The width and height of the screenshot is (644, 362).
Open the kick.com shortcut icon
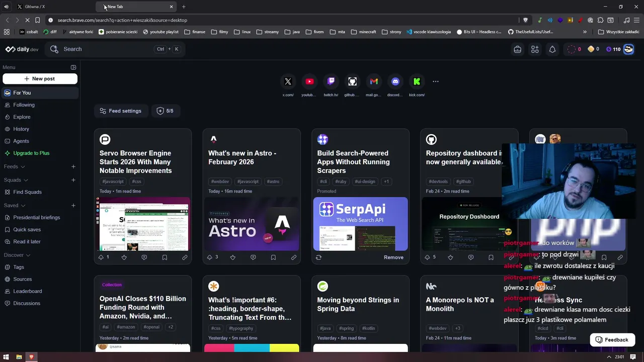point(417,81)
